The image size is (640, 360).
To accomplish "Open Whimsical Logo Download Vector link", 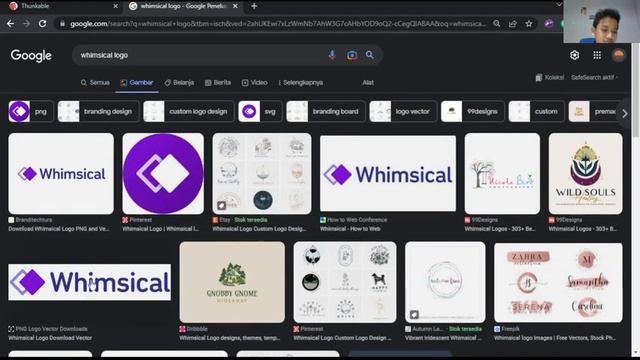I will 50,338.
